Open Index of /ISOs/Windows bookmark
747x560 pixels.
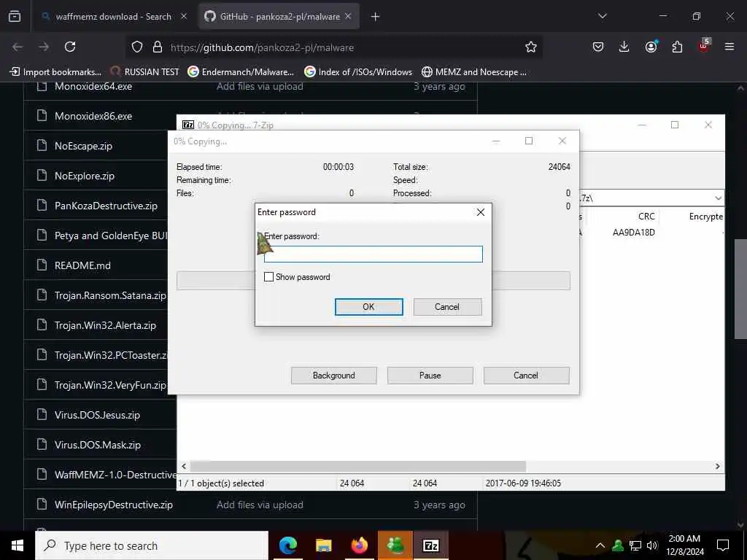[x=358, y=72]
